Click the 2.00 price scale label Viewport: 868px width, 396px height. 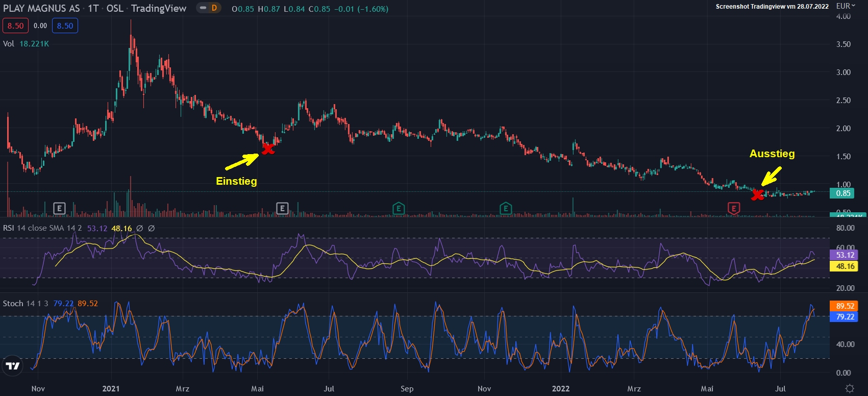844,129
